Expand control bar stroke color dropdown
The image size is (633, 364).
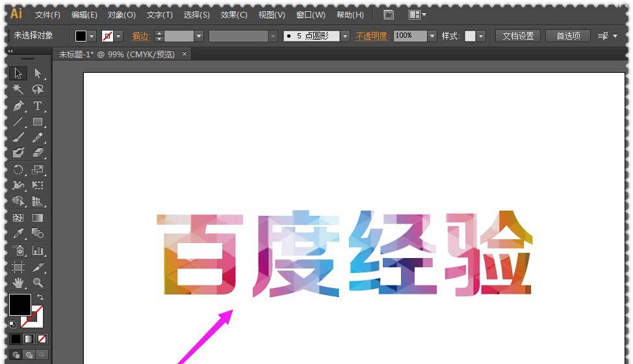pyautogui.click(x=118, y=36)
